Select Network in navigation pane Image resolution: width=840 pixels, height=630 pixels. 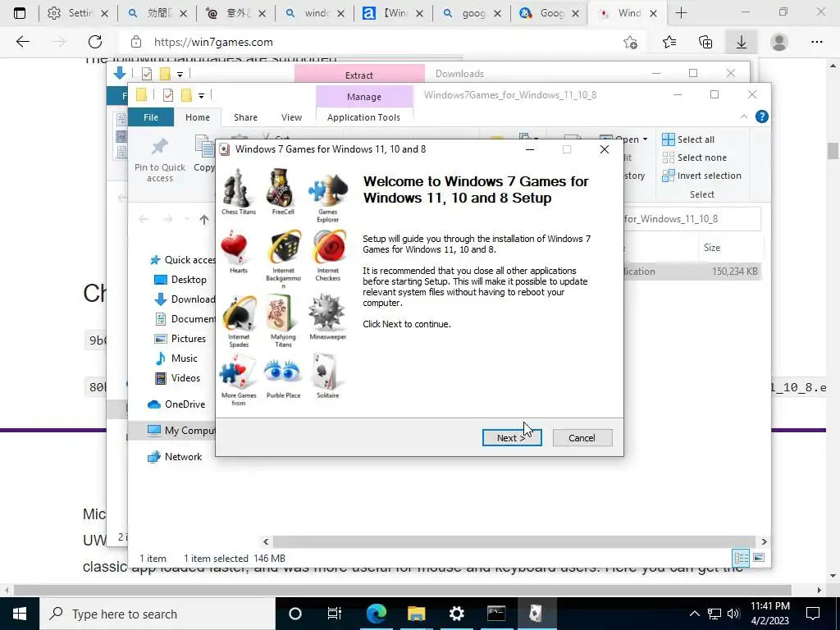175,457
